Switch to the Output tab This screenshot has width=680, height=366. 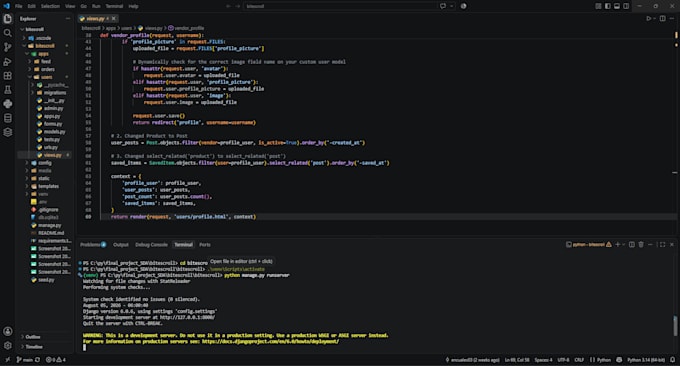point(121,245)
